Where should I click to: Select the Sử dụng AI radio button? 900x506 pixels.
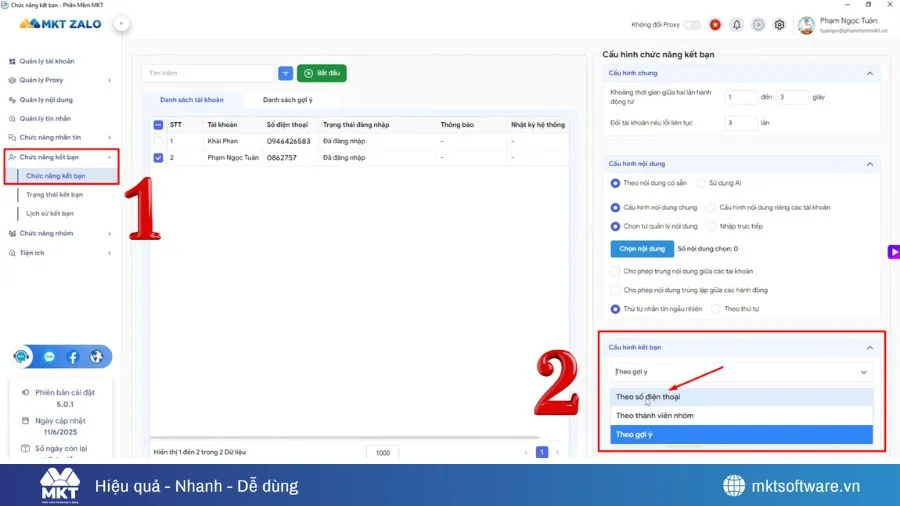[701, 183]
